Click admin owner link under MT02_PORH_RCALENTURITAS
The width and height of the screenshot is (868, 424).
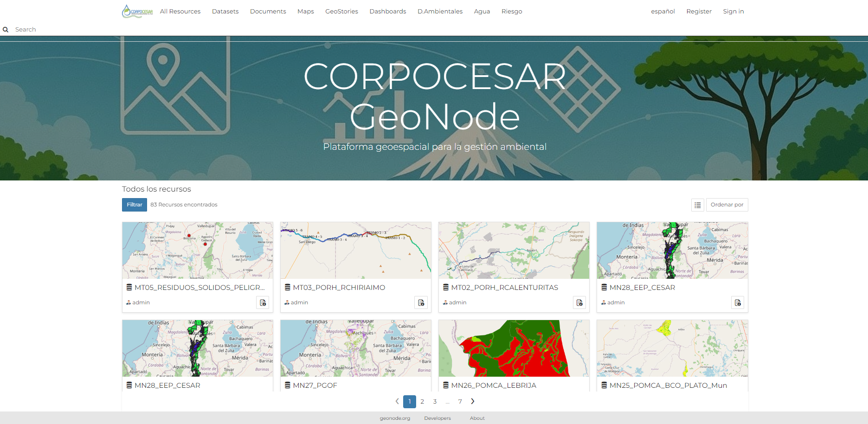(x=457, y=302)
